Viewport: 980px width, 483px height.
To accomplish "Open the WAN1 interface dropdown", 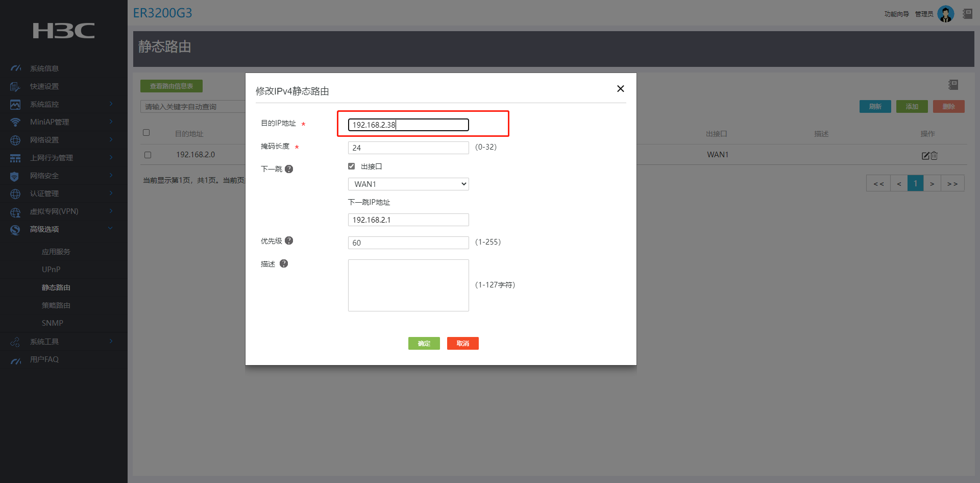I will pyautogui.click(x=408, y=184).
